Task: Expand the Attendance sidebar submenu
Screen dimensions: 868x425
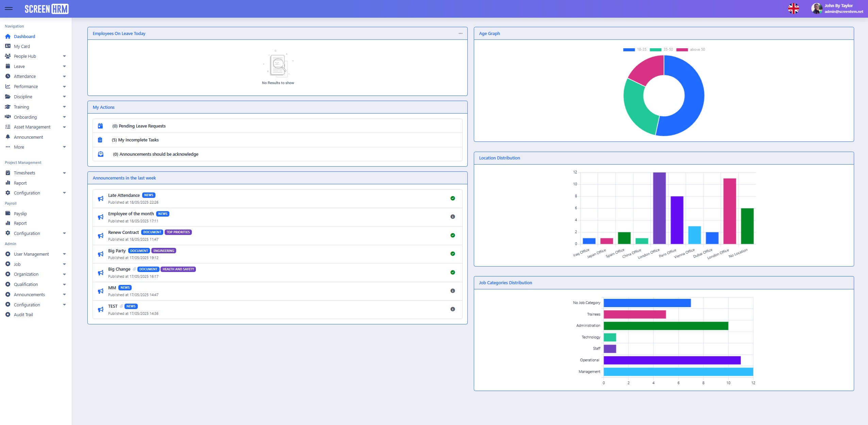Action: pyautogui.click(x=64, y=76)
